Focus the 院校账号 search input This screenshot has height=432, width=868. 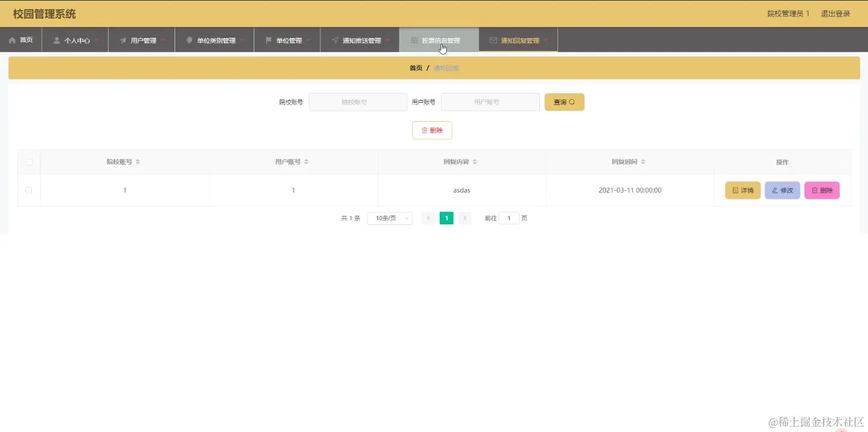pyautogui.click(x=358, y=102)
